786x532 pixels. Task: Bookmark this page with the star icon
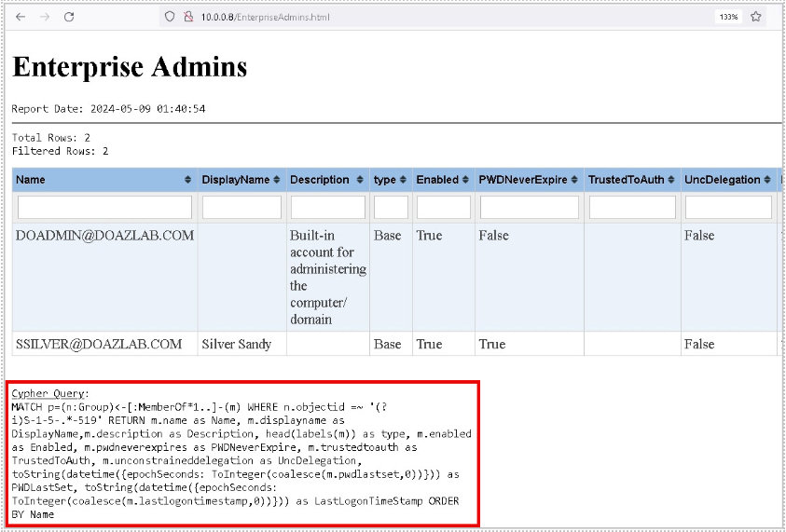[x=755, y=17]
